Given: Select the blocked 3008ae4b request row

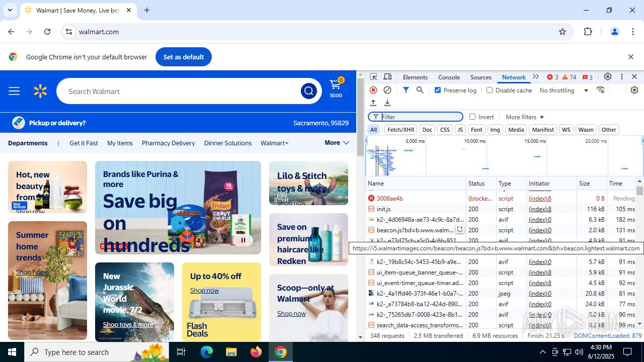Looking at the screenshot, I should point(501,198).
